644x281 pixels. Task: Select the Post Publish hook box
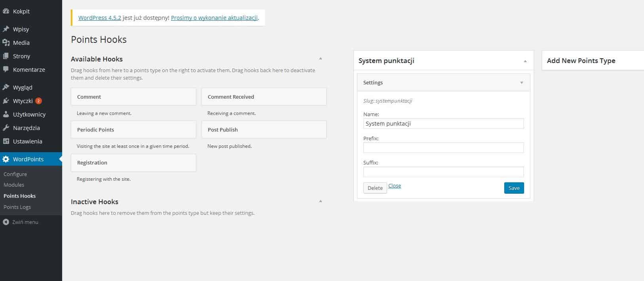tap(264, 130)
